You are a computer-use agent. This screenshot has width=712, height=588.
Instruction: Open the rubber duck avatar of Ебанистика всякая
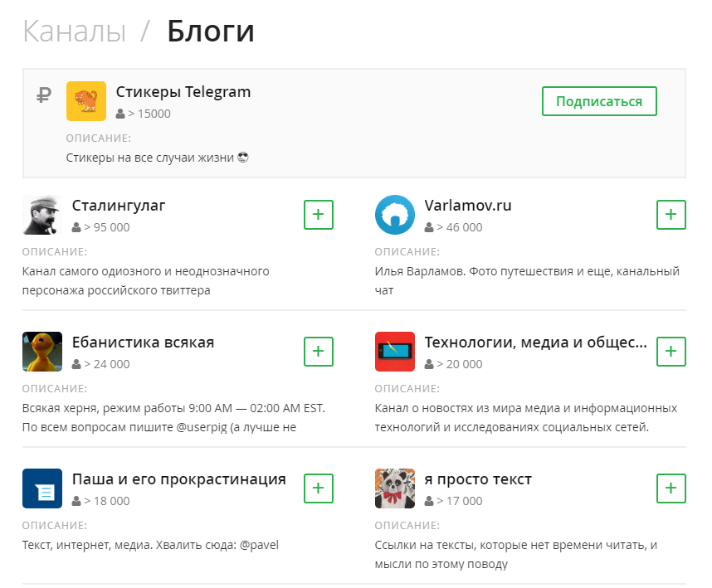click(41, 351)
